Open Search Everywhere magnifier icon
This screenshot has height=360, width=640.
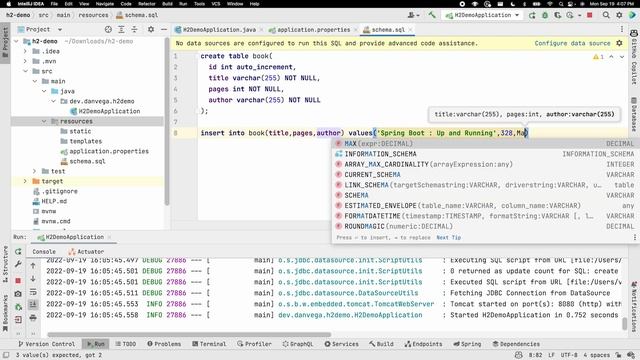(x=606, y=15)
